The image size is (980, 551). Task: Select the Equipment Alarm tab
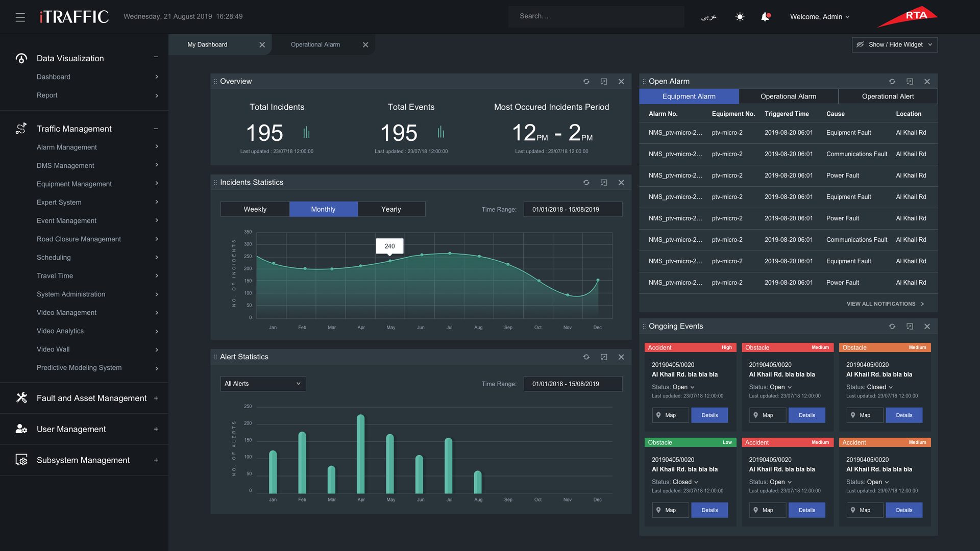[689, 96]
